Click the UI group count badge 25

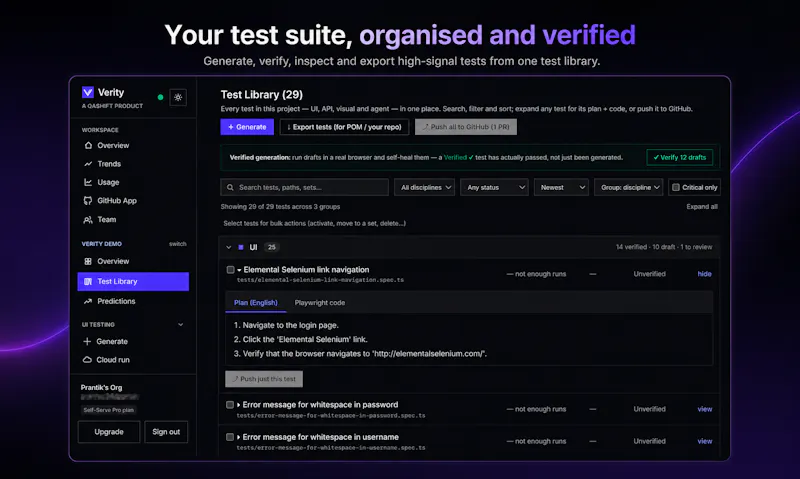click(x=272, y=247)
